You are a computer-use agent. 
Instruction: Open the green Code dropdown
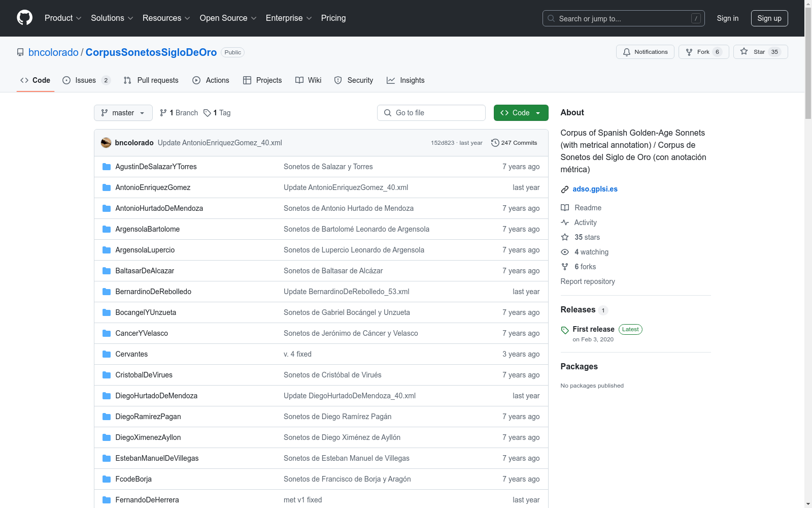[521, 113]
